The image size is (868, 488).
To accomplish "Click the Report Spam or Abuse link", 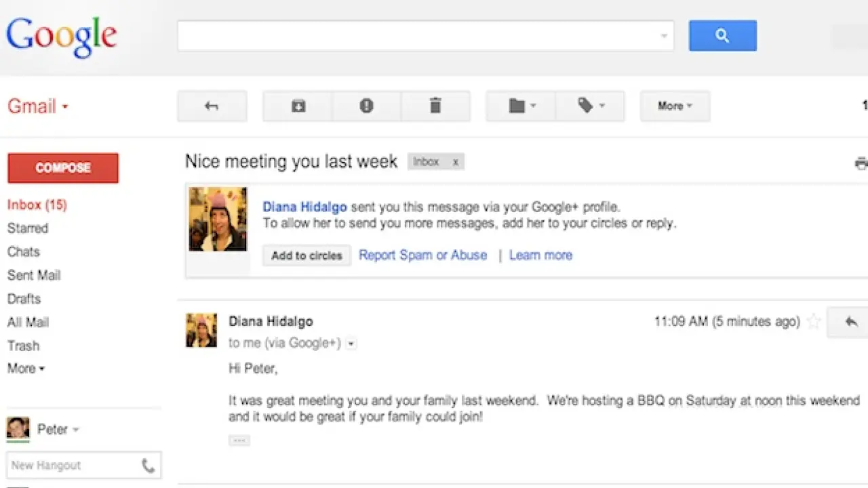I will (422, 256).
